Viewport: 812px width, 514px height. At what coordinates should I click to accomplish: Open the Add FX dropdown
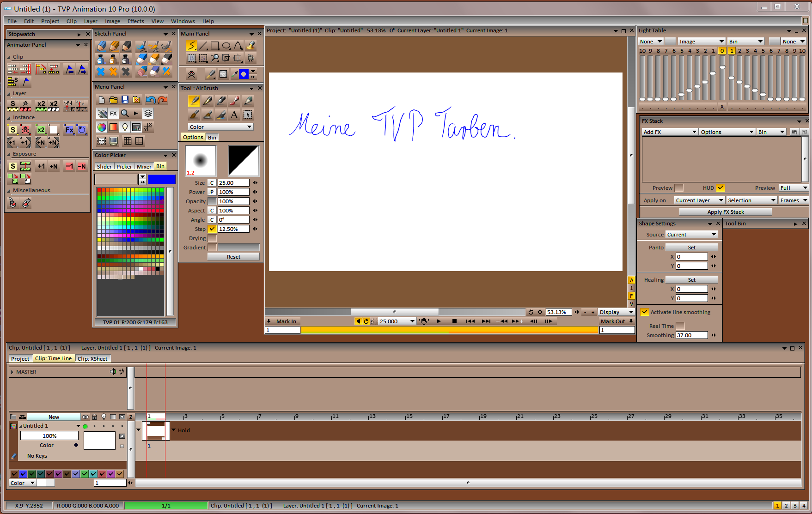click(670, 132)
